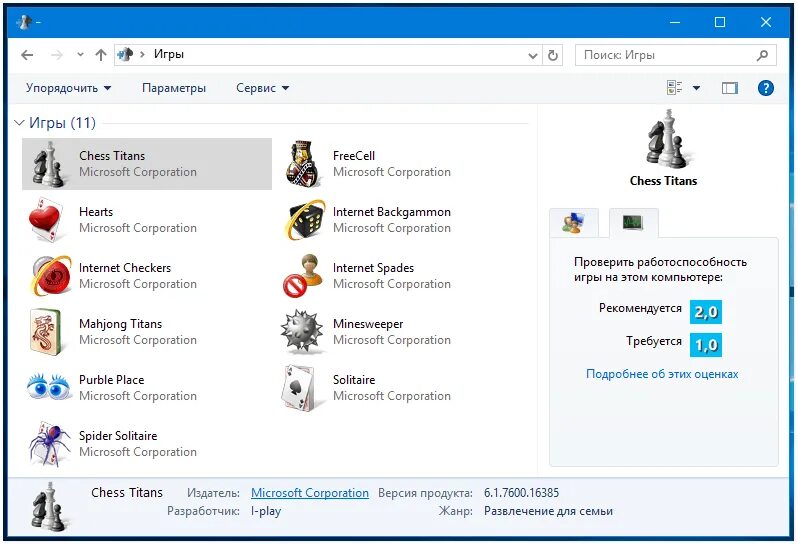This screenshot has height=545, width=798.
Task: Select the Purble Place eyes icon
Action: 48,387
